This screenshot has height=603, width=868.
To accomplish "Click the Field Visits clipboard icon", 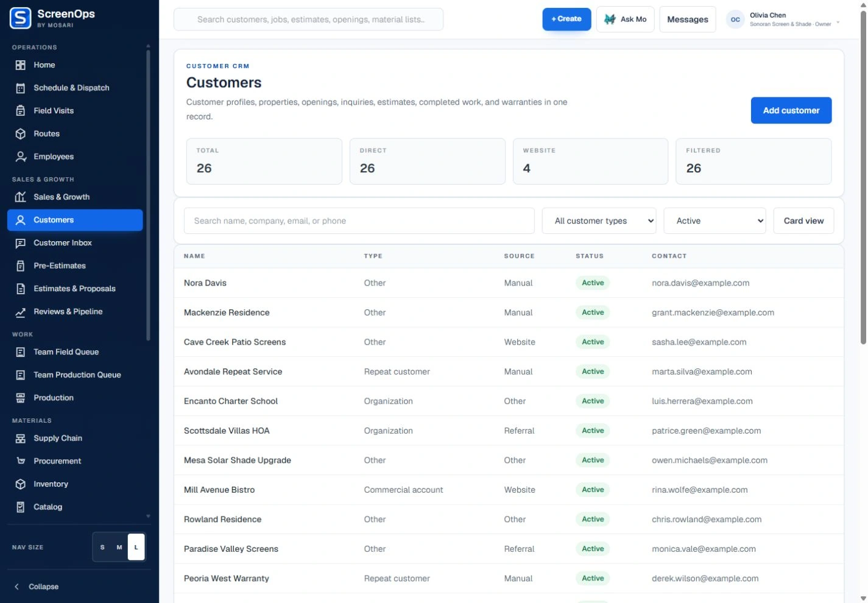I will [21, 111].
